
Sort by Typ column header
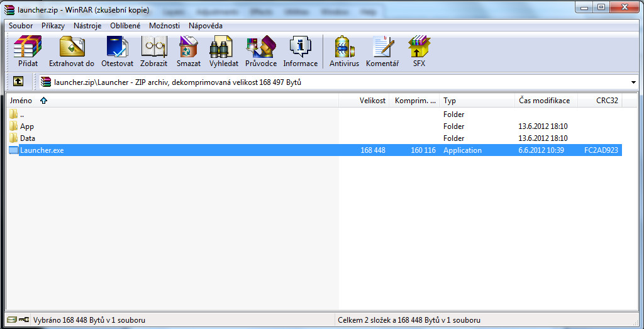(477, 101)
